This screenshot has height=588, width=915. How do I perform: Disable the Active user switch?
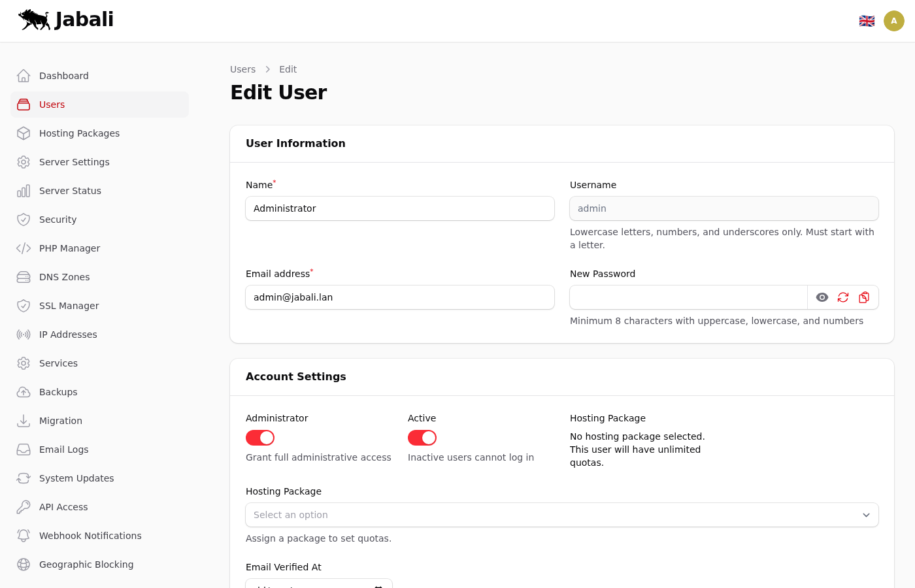tap(422, 438)
